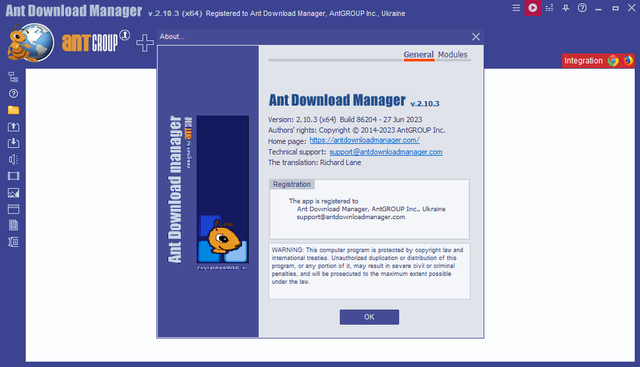Switch to the Modules tab
The image size is (640, 367).
point(452,55)
